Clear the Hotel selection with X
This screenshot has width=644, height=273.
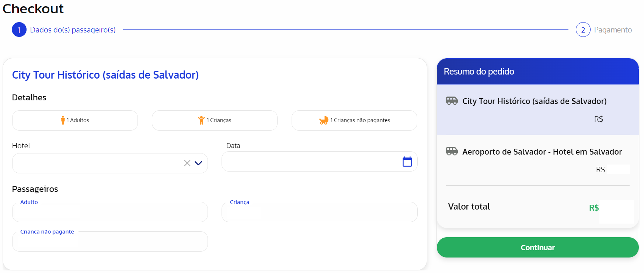coord(187,163)
